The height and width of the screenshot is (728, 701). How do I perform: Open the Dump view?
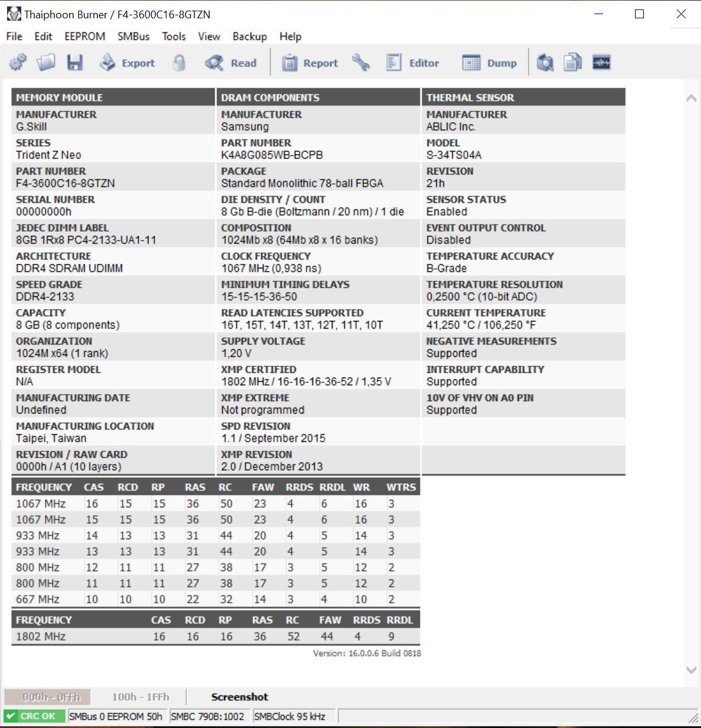(489, 63)
